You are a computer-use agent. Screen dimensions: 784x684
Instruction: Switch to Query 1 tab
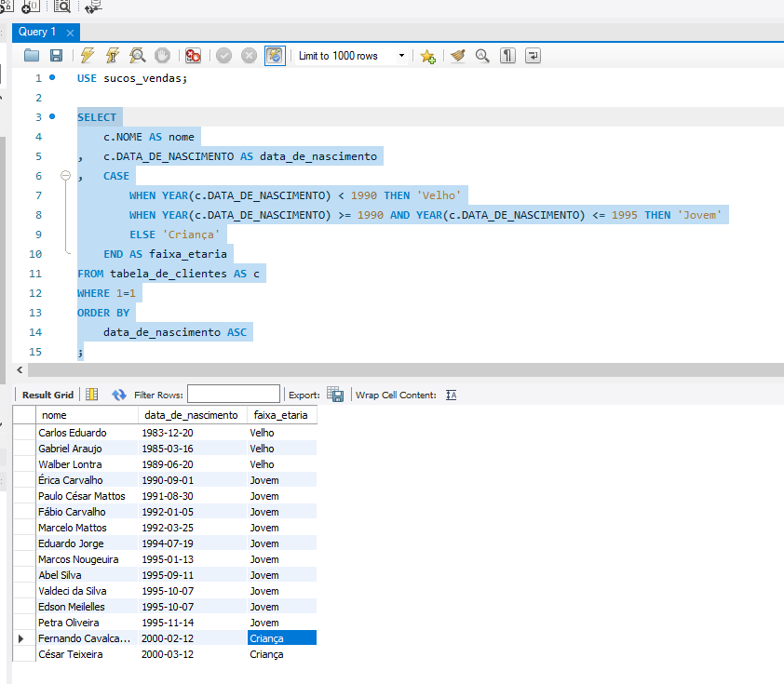[x=37, y=32]
